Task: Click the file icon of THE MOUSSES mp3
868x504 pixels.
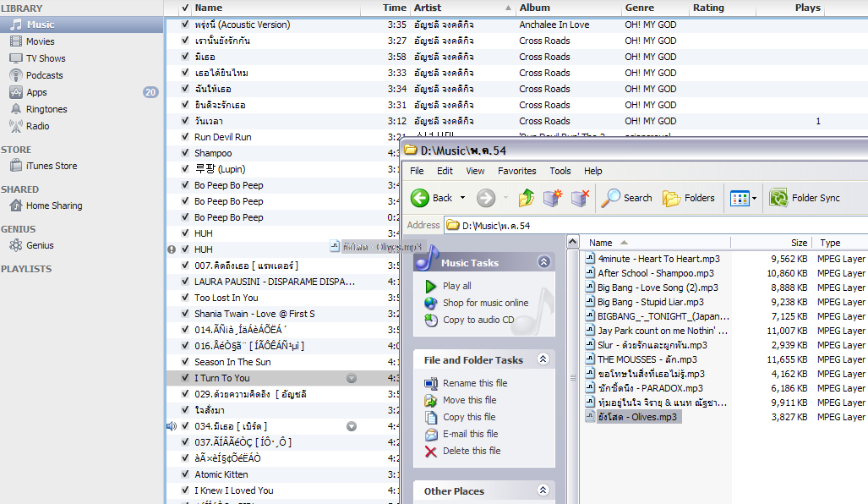Action: click(x=590, y=359)
